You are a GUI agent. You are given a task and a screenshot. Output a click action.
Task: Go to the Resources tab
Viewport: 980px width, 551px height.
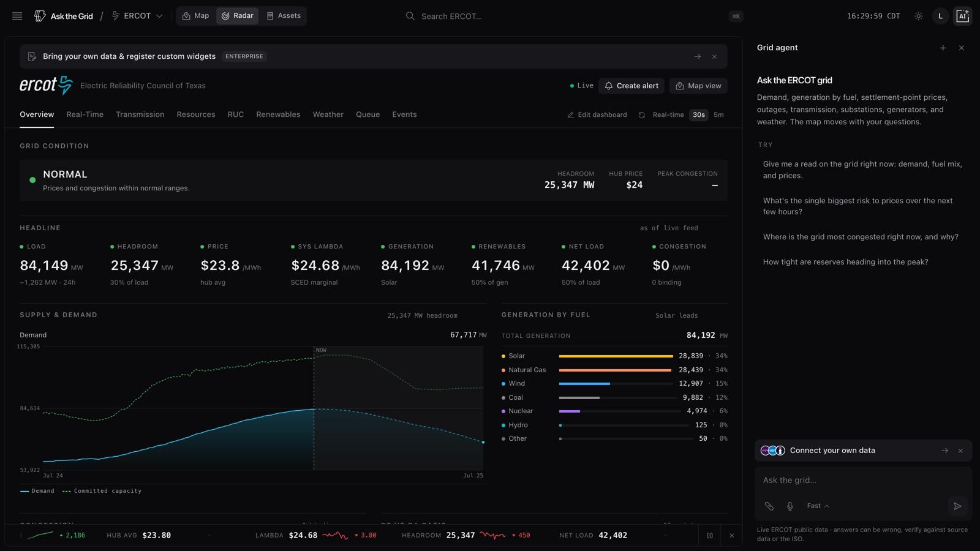[195, 114]
